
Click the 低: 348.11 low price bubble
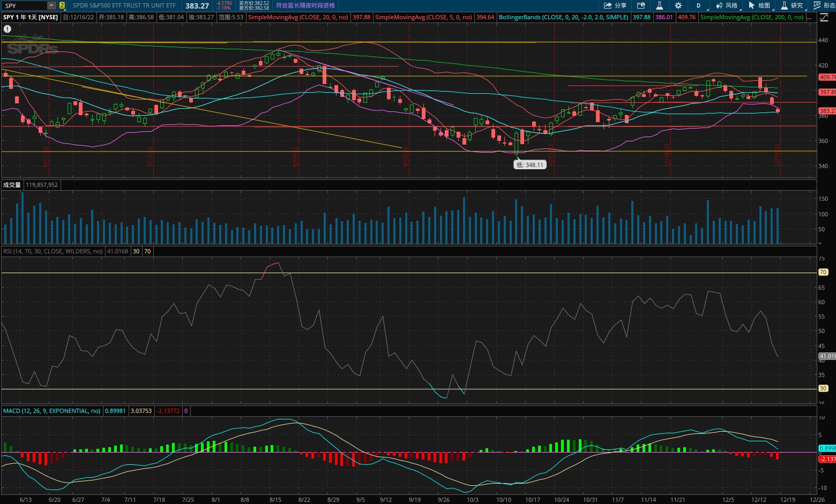(530, 165)
